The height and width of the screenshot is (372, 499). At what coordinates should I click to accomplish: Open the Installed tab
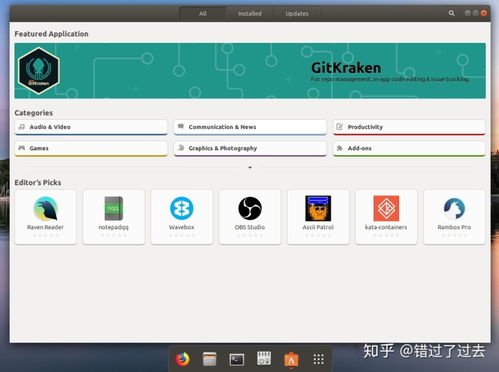pos(250,14)
